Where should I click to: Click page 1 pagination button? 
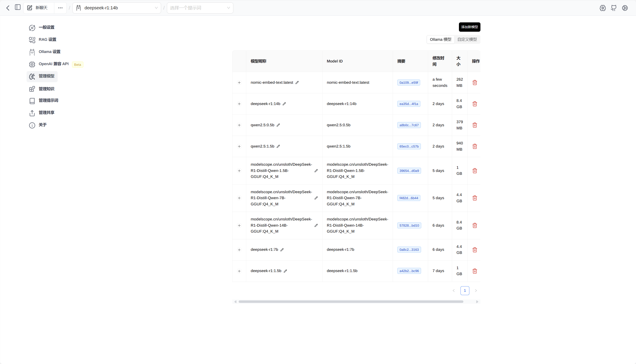pos(464,290)
